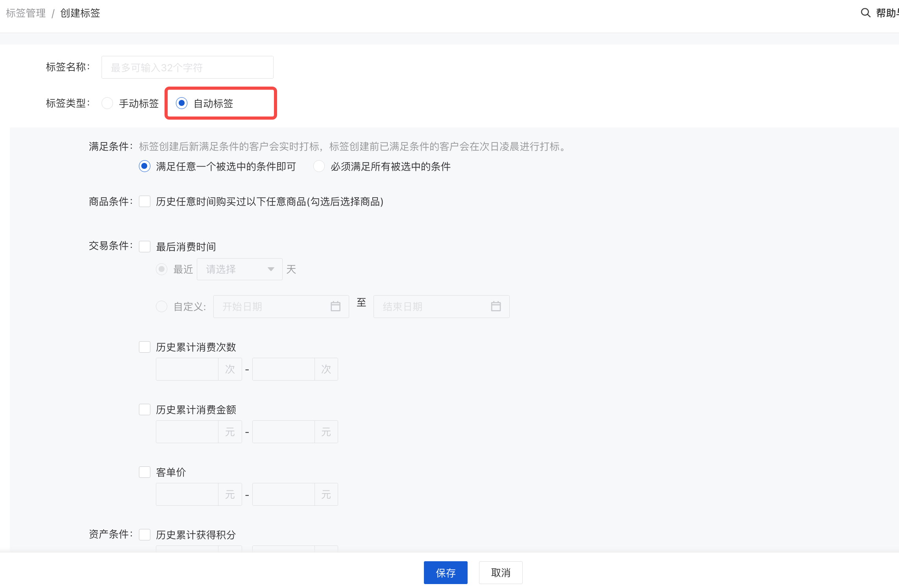Image resolution: width=899 pixels, height=588 pixels.
Task: Click the 取消 button
Action: pyautogui.click(x=500, y=573)
